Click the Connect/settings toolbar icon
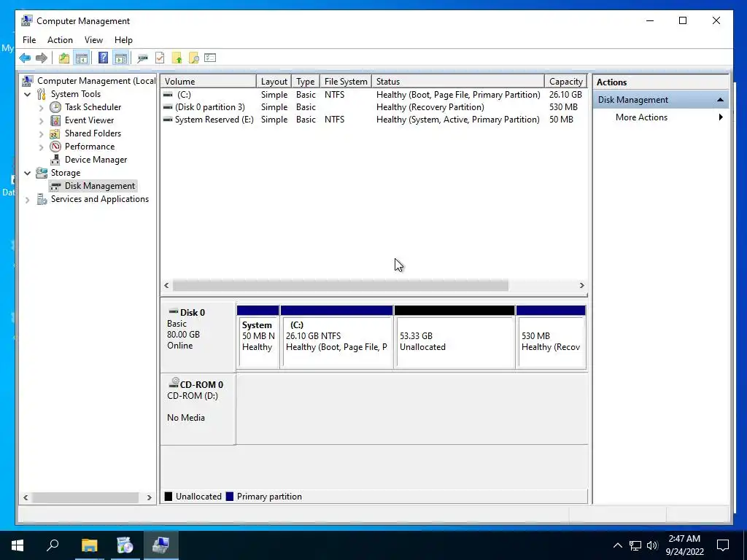Screen dimensions: 747x560 [x=142, y=58]
